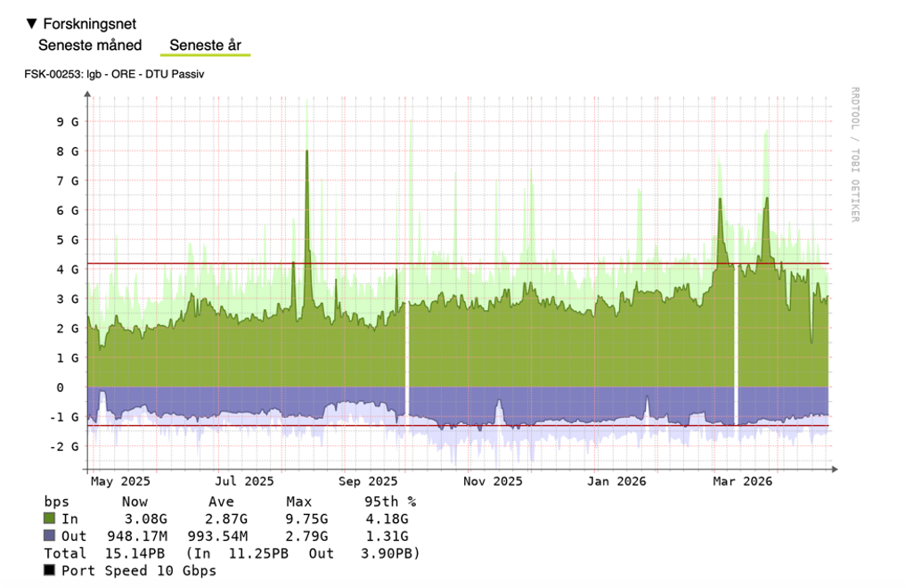
Task: Click the purple Out legend swatch
Action: tap(50, 535)
